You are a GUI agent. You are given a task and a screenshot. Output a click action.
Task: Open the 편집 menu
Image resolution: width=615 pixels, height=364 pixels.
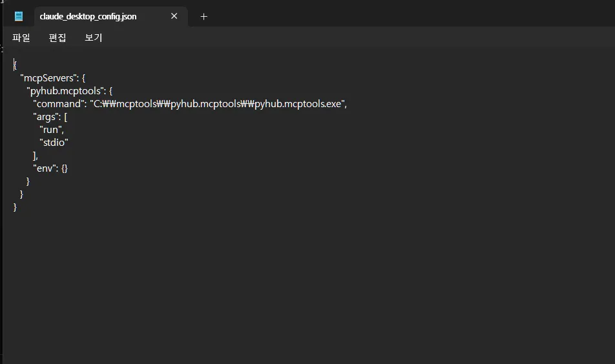coord(57,37)
